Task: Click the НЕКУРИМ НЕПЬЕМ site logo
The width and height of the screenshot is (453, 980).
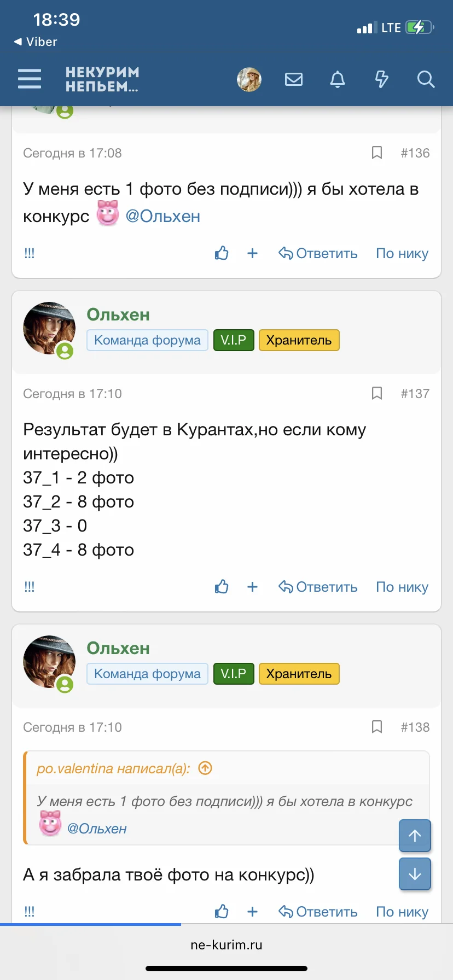Action: (x=102, y=79)
